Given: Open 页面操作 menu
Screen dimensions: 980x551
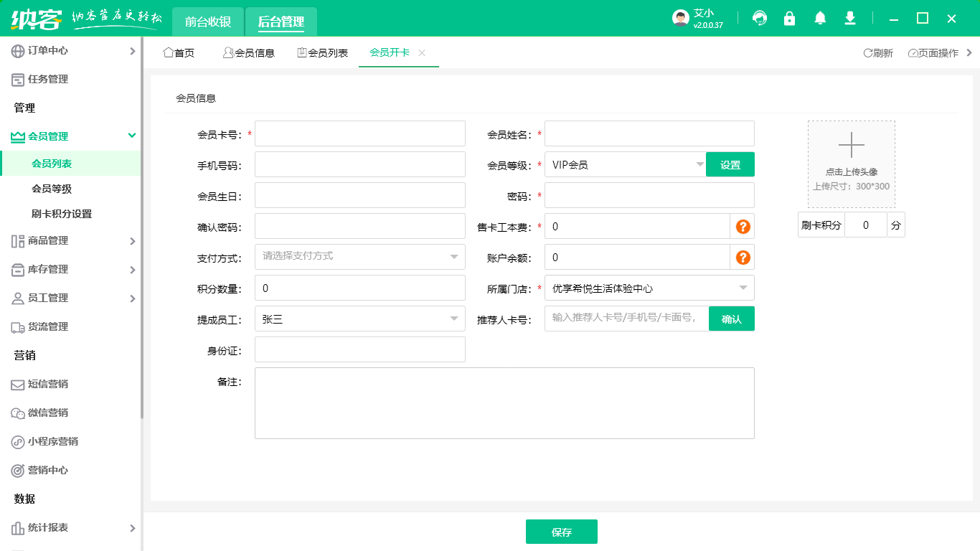Looking at the screenshot, I should [933, 53].
